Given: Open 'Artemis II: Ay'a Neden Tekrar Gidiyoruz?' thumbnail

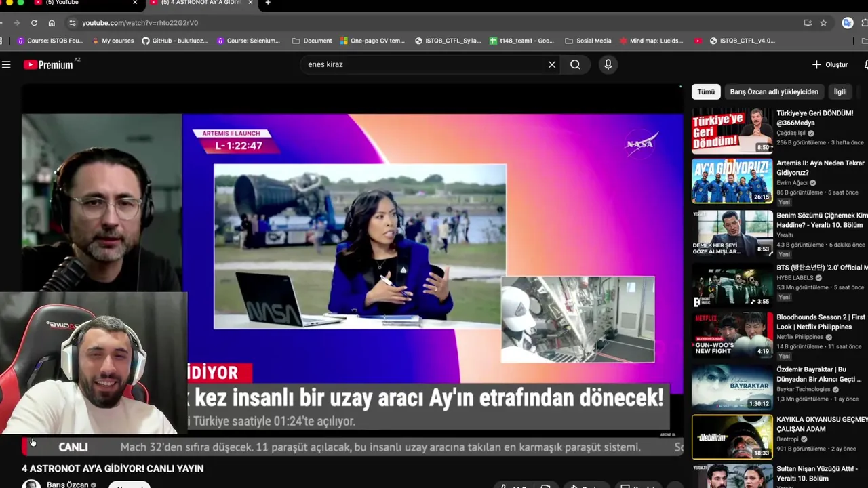Looking at the screenshot, I should 732,181.
